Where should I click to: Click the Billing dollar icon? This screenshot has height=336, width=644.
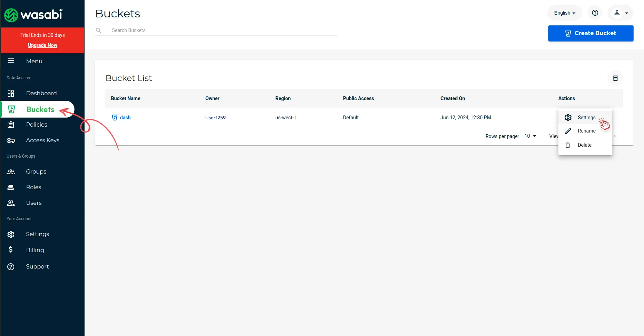(11, 250)
